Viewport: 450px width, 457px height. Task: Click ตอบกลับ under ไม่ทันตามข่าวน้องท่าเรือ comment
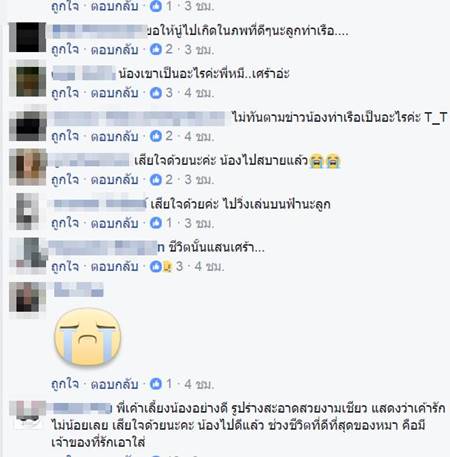(x=114, y=136)
